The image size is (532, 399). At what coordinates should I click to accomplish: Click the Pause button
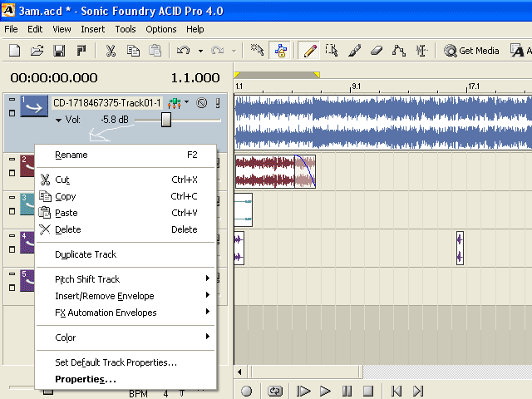pos(347,391)
